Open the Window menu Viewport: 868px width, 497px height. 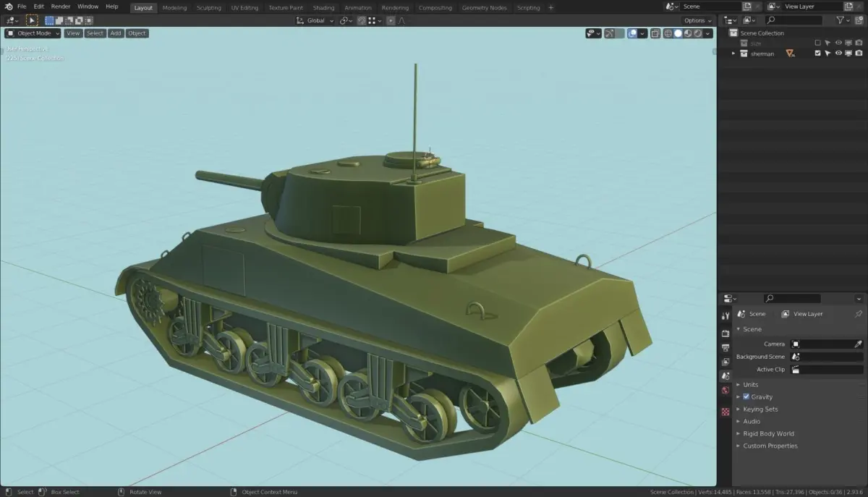pos(88,7)
